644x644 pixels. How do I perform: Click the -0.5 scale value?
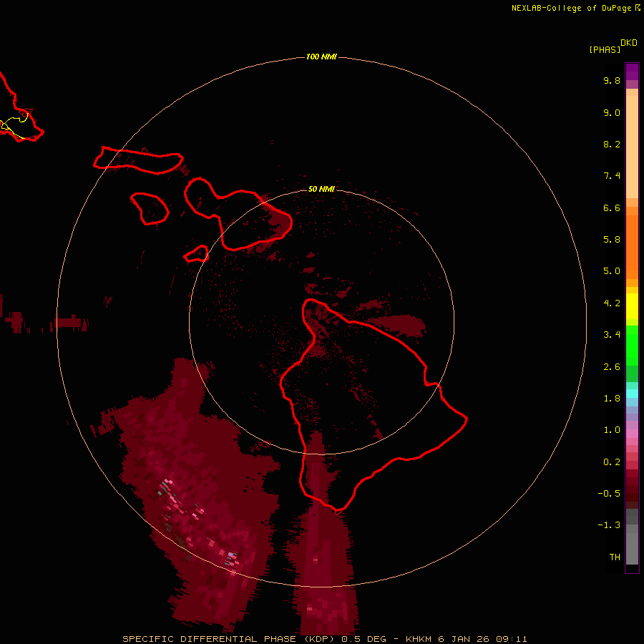[609, 494]
